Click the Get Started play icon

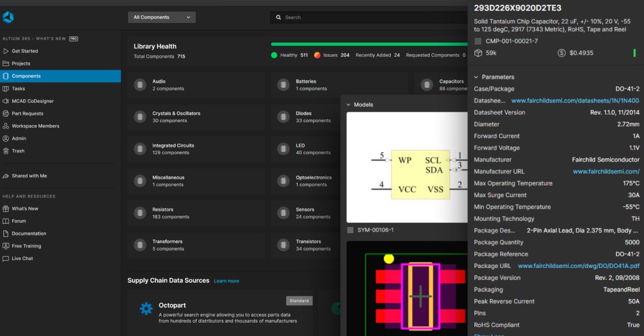pyautogui.click(x=6, y=51)
